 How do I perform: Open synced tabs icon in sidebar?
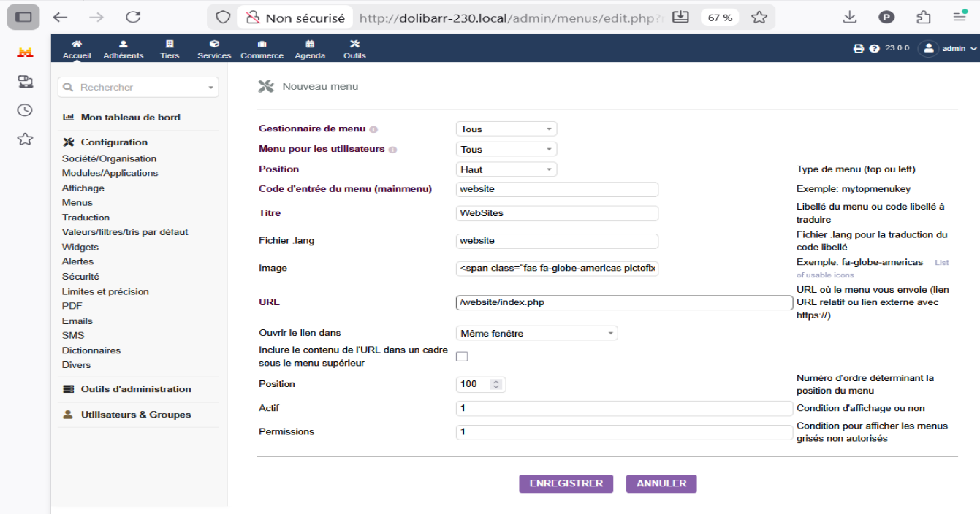(x=25, y=81)
